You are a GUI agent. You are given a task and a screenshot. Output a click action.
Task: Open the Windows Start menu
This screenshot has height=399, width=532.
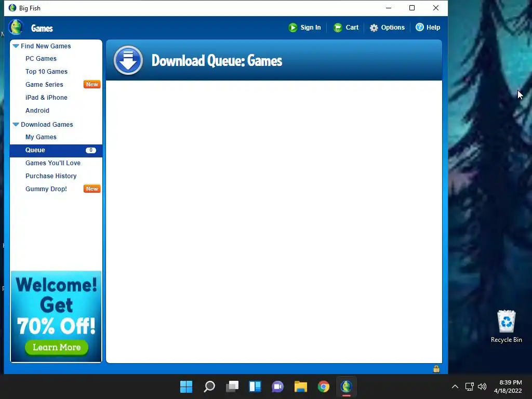187,387
